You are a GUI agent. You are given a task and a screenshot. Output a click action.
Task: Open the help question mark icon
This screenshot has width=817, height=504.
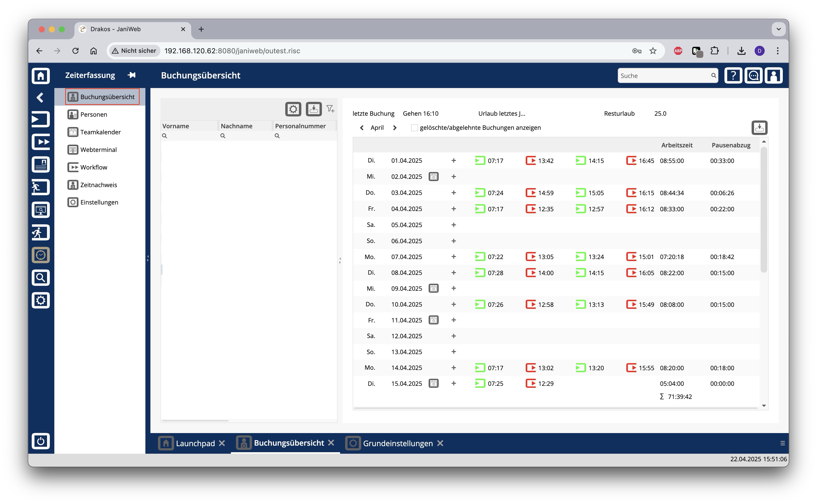click(733, 76)
